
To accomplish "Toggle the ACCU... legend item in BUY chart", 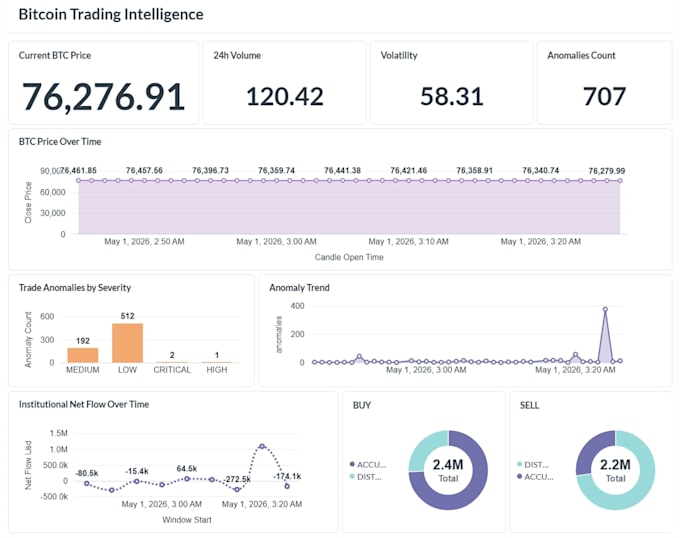I will pyautogui.click(x=368, y=465).
